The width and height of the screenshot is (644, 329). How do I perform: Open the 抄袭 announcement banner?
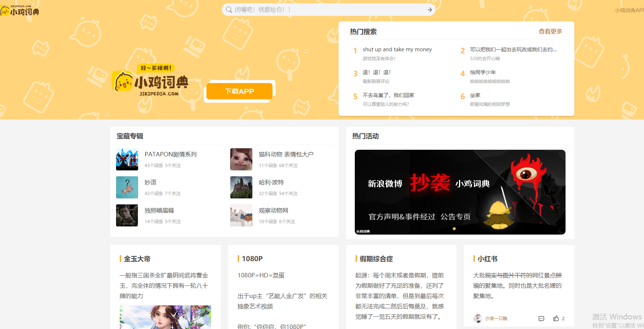click(460, 192)
